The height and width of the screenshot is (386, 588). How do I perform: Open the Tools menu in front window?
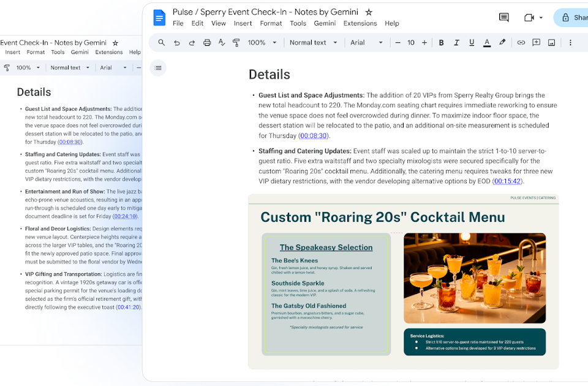(298, 23)
